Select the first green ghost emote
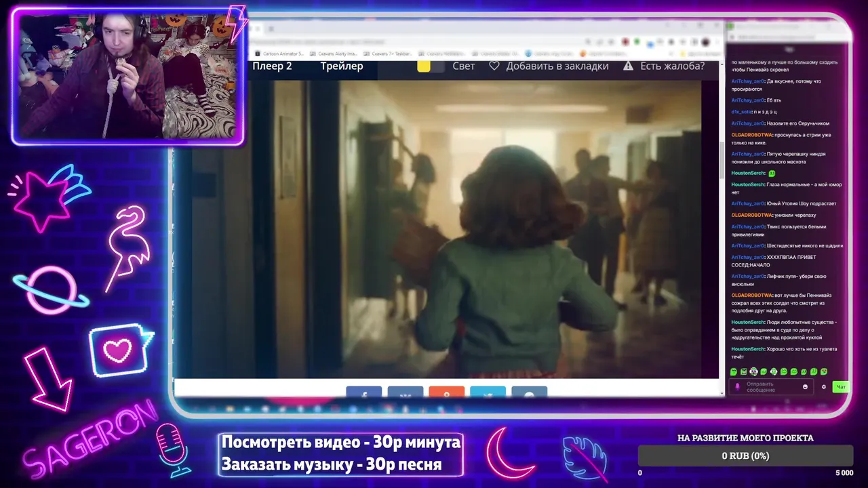Viewport: 868px width, 488px height. tap(733, 371)
